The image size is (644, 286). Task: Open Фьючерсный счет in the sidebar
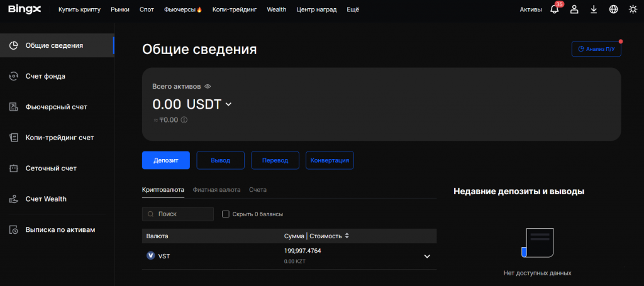pos(57,107)
